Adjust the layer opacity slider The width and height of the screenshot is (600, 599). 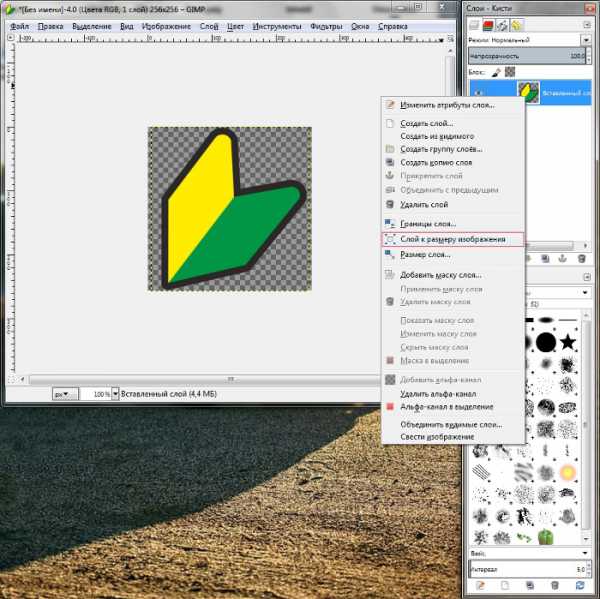point(526,56)
